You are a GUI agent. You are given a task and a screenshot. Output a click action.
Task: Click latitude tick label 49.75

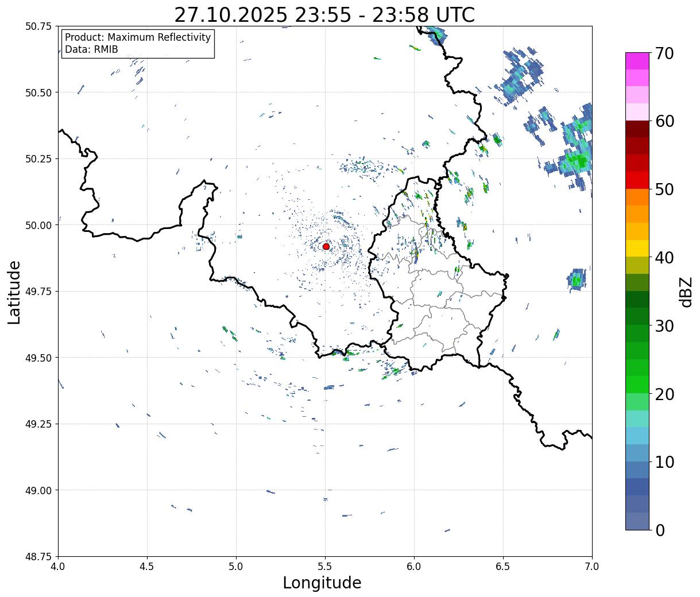click(x=38, y=292)
